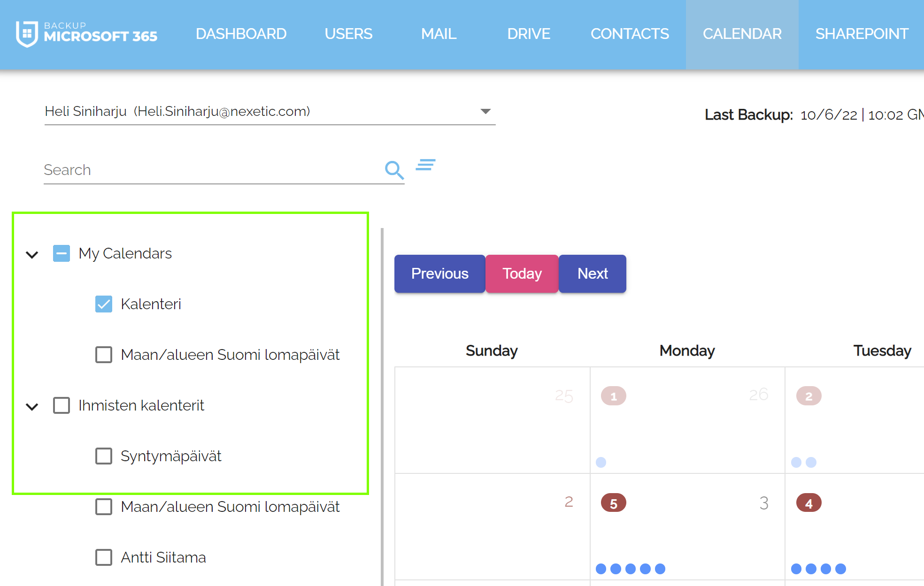
Task: Jump to Today in the calendar
Action: click(522, 274)
